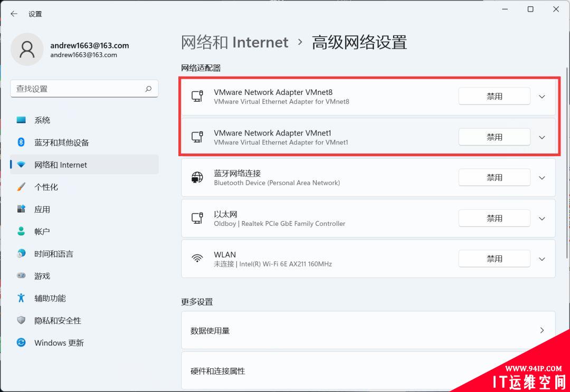Image resolution: width=570 pixels, height=392 pixels.
Task: Expand the 以太网 adapter details
Action: pos(542,218)
